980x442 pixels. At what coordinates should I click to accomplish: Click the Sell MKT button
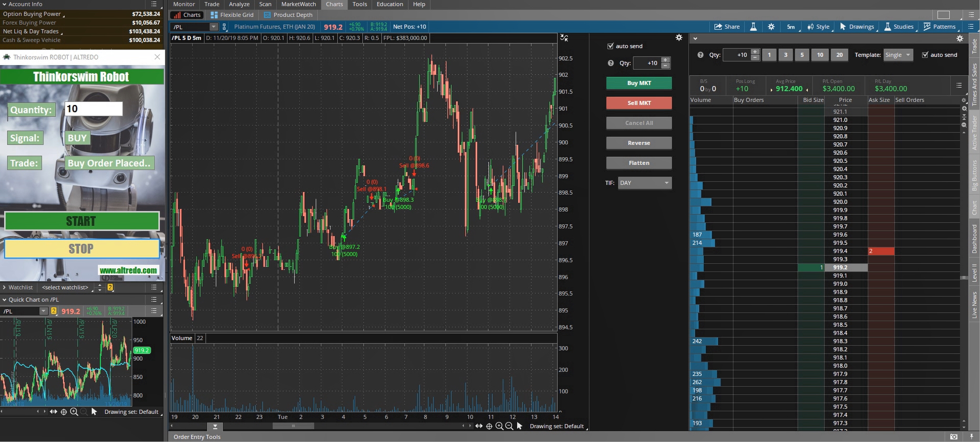[639, 103]
